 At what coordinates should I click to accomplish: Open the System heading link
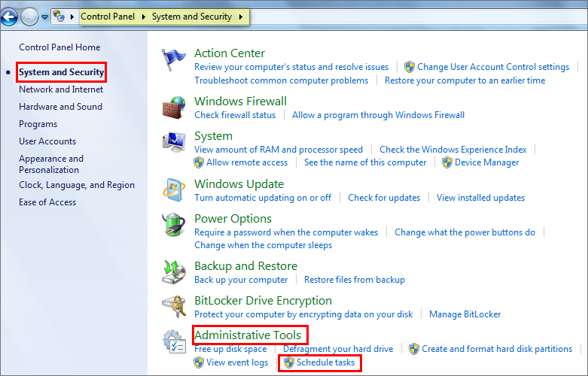coord(213,136)
